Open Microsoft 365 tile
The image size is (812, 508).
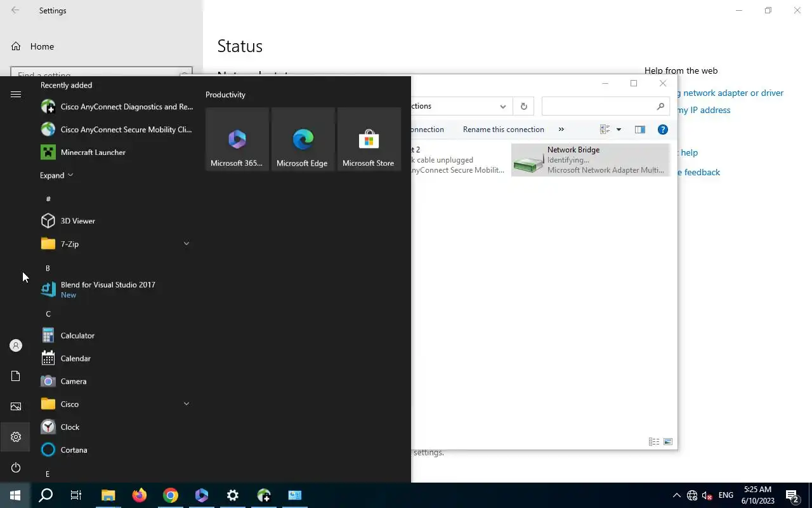point(237,139)
